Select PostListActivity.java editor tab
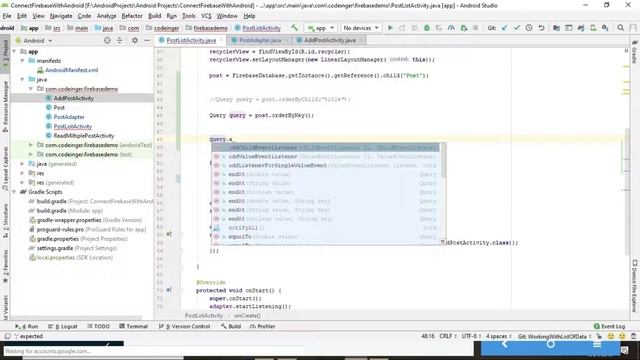 click(191, 40)
